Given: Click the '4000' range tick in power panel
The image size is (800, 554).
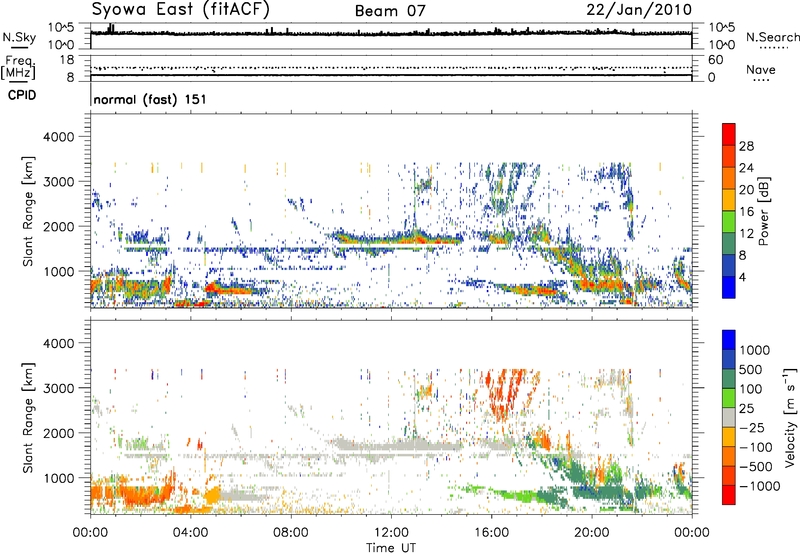Looking at the screenshot, I should click(59, 137).
